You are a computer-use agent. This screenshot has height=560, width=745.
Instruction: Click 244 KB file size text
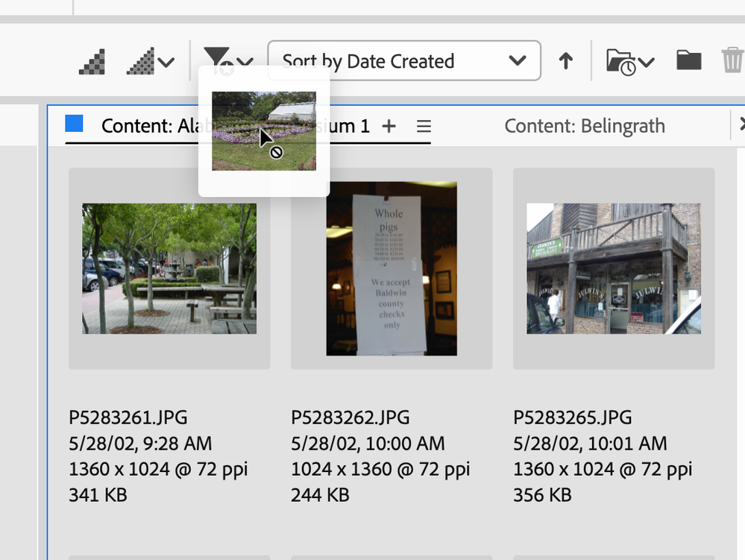click(320, 495)
